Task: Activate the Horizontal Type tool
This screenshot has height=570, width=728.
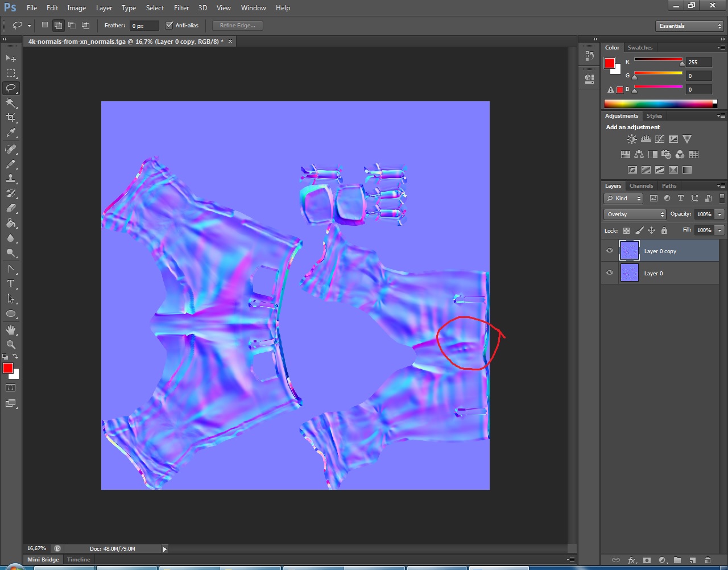Action: 11,284
